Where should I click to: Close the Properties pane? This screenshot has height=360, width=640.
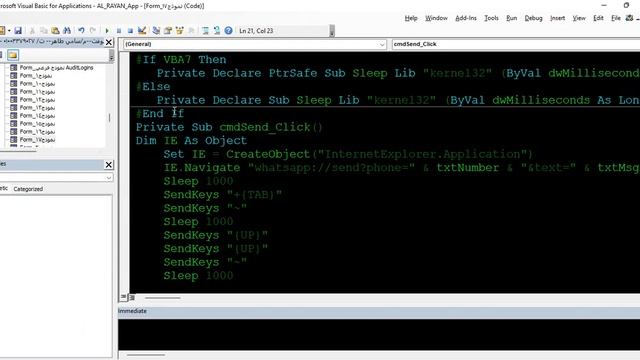[109, 164]
